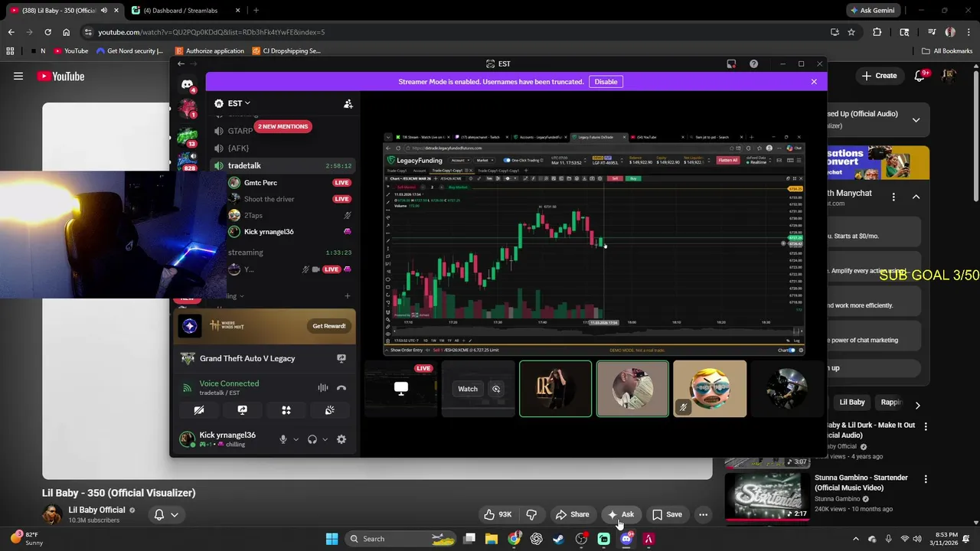Like the video with the 93K thumbs up
This screenshot has width=980, height=551.
[x=496, y=514]
